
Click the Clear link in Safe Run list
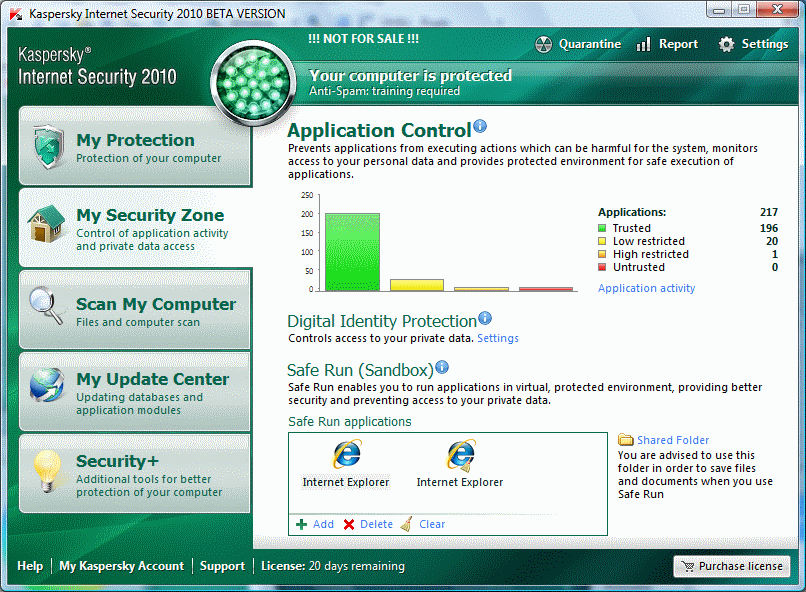coord(432,524)
